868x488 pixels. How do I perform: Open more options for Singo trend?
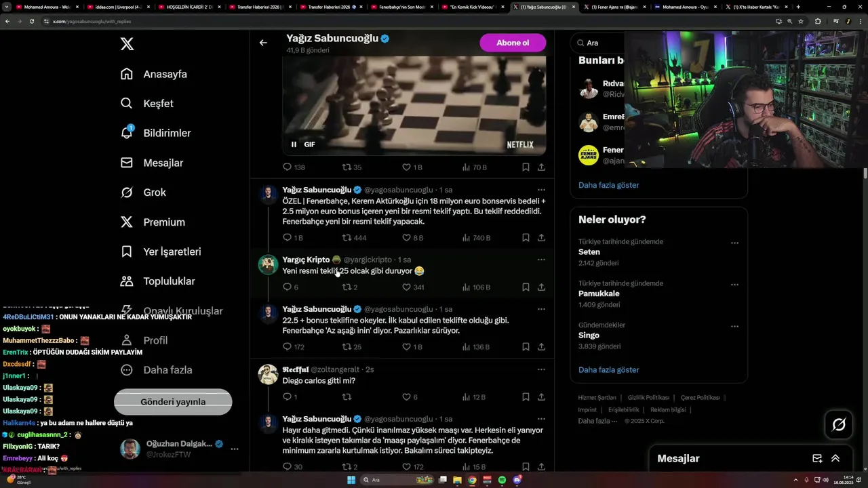click(x=734, y=326)
